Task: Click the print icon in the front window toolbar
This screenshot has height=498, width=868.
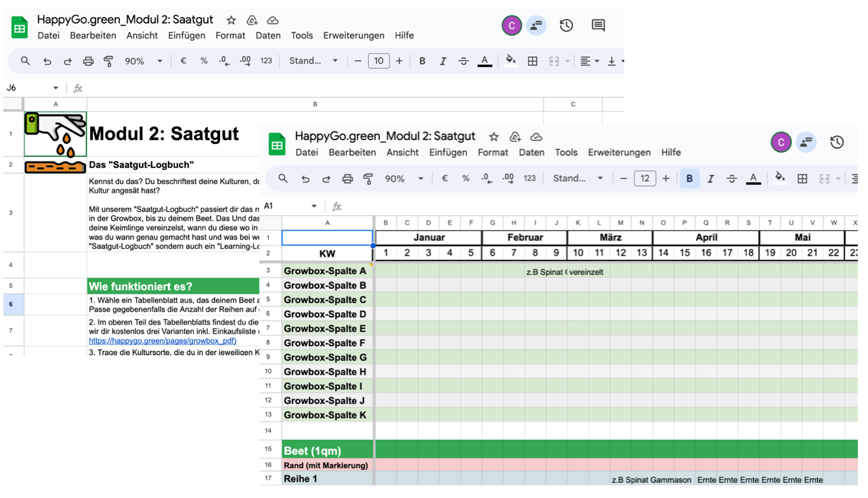Action: (x=347, y=179)
